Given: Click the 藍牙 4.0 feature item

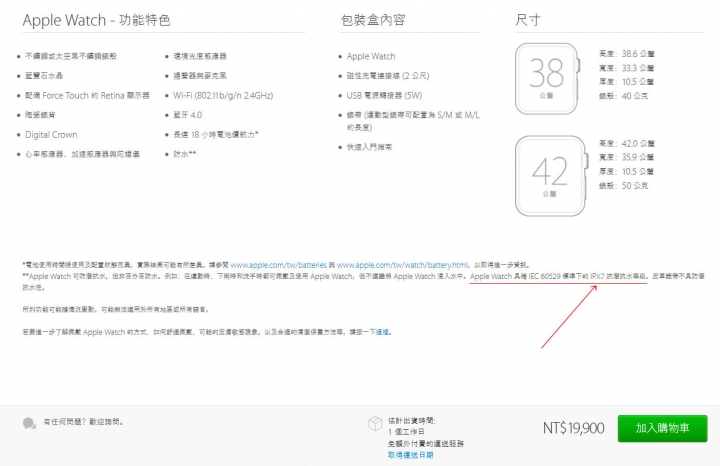Looking at the screenshot, I should point(187,115).
